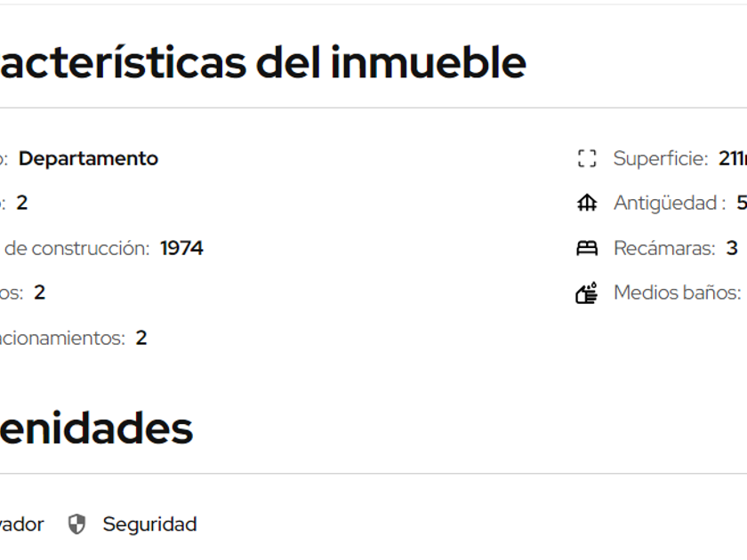Viewport: 747px width, 560px height.
Task: Click the Recámaras value 3
Action: 732,248
